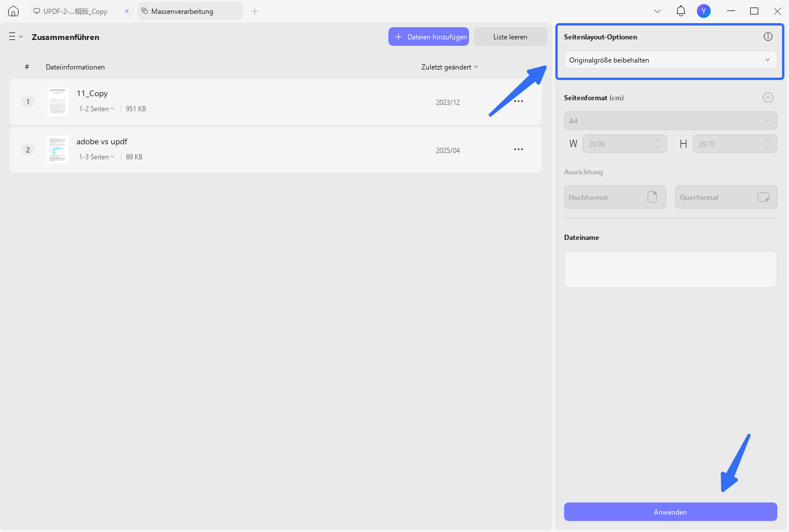The image size is (789, 532).
Task: Open the Zusammenführen tool list menu
Action: pyautogui.click(x=16, y=37)
